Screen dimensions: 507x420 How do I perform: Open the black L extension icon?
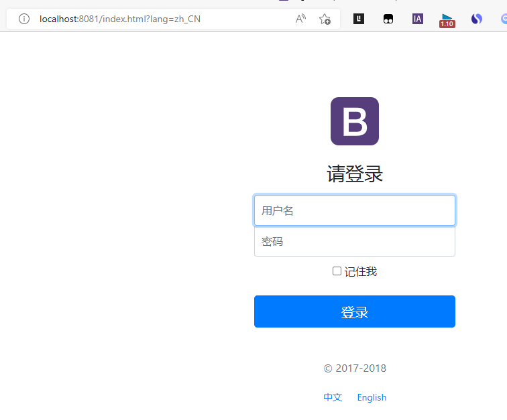pos(359,19)
